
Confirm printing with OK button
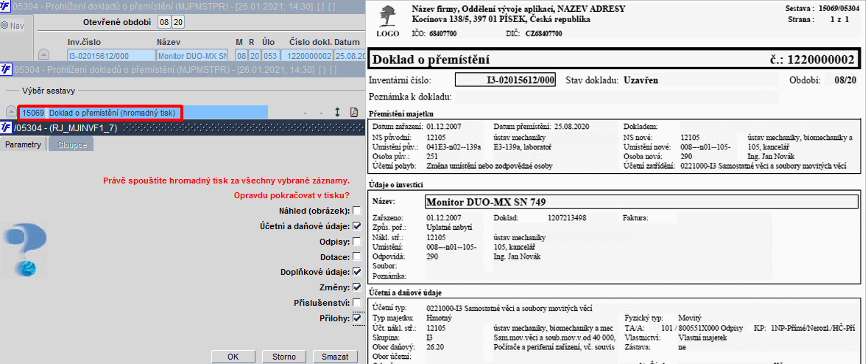tap(233, 357)
